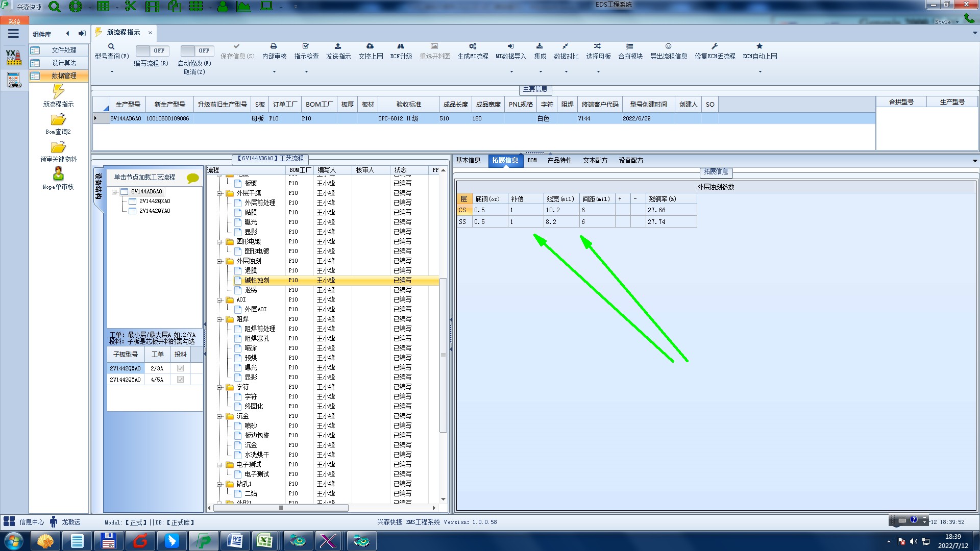Click the 发送指示 toolbar icon
Image resolution: width=980 pixels, height=551 pixels.
point(338,46)
